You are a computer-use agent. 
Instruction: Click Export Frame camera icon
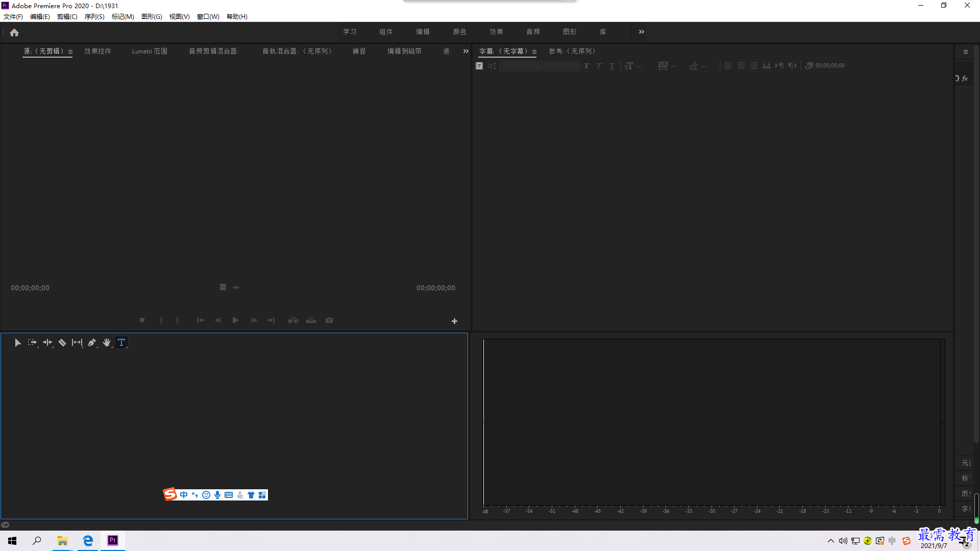tap(329, 320)
